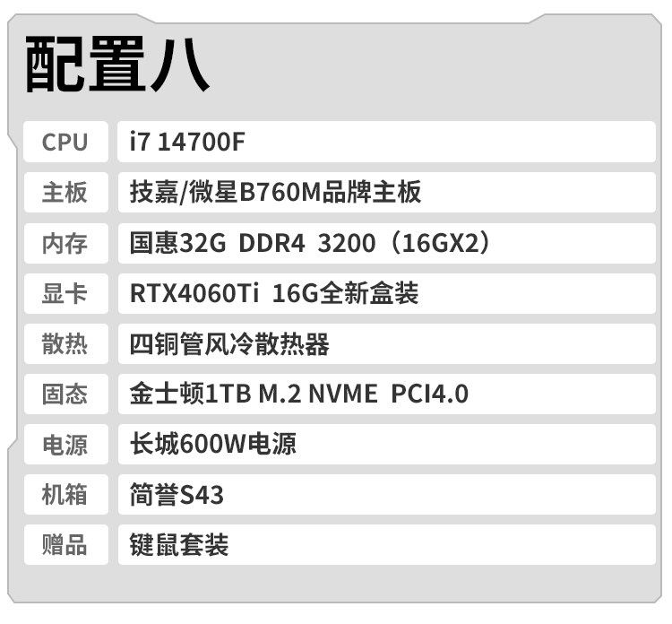The image size is (672, 624).
Task: Click the 四铜管风冷散热器 value field
Action: pos(386,343)
